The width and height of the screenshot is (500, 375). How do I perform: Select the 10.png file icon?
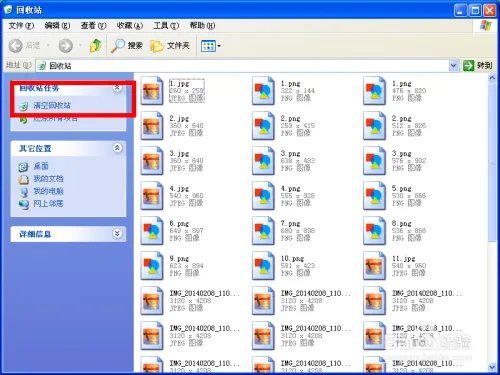point(263,265)
